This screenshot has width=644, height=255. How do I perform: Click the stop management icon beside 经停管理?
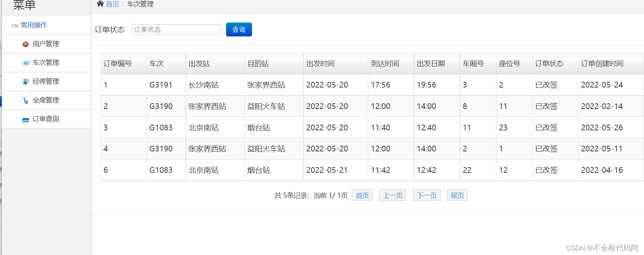click(26, 81)
